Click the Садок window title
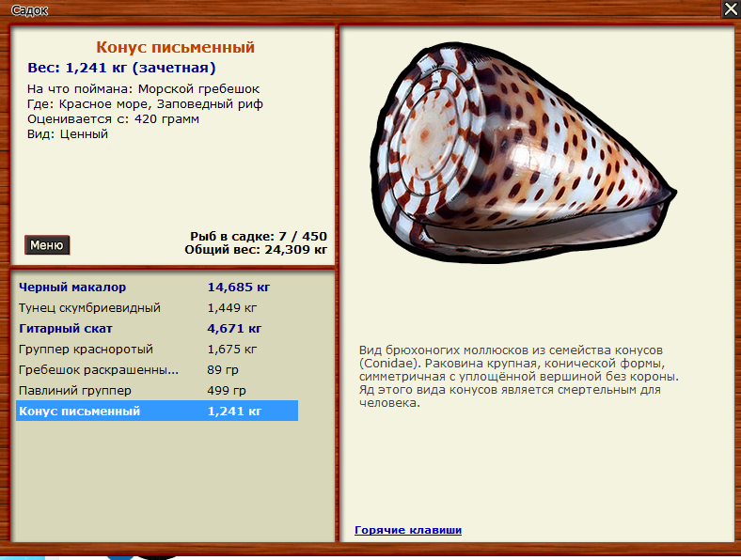741x560 pixels. click(29, 10)
